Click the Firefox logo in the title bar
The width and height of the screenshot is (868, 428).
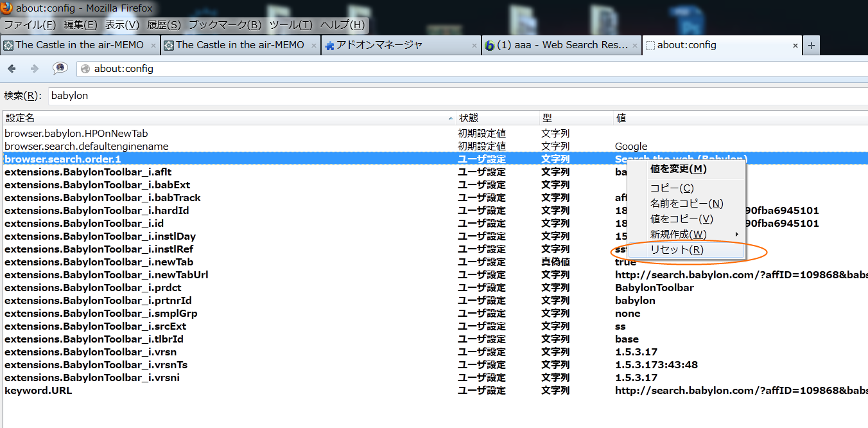click(x=7, y=8)
